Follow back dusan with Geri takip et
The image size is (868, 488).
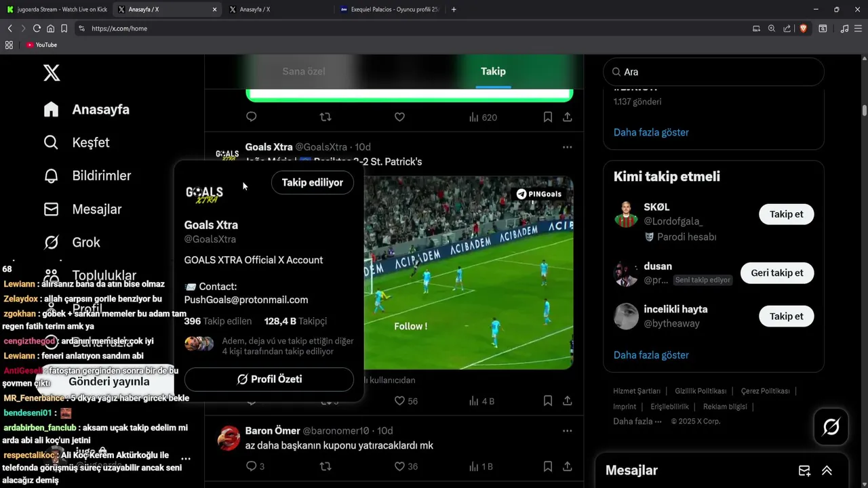(x=777, y=273)
